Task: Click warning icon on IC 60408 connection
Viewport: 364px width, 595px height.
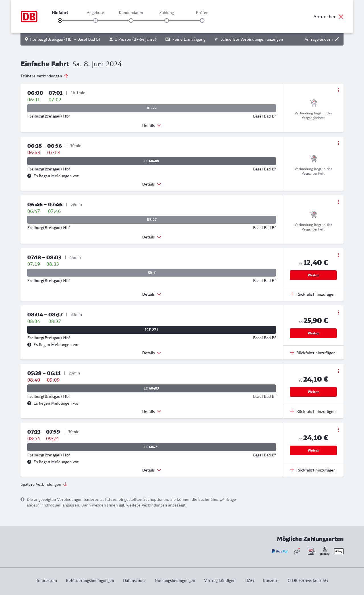Action: click(x=29, y=176)
